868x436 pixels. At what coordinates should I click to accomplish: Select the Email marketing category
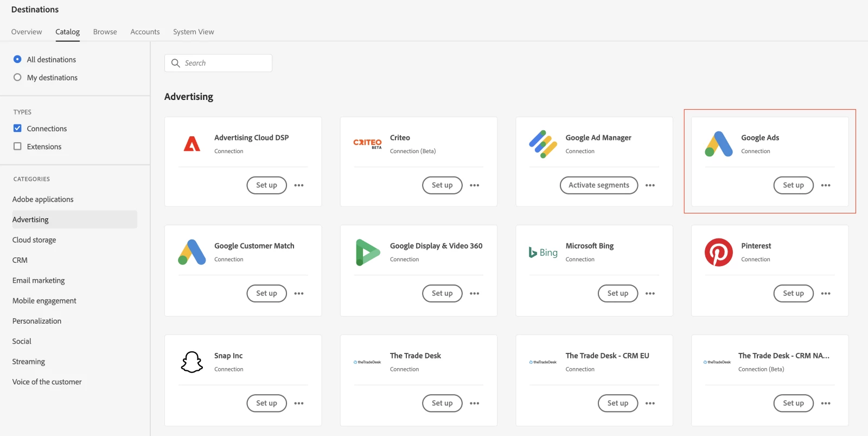coord(39,280)
